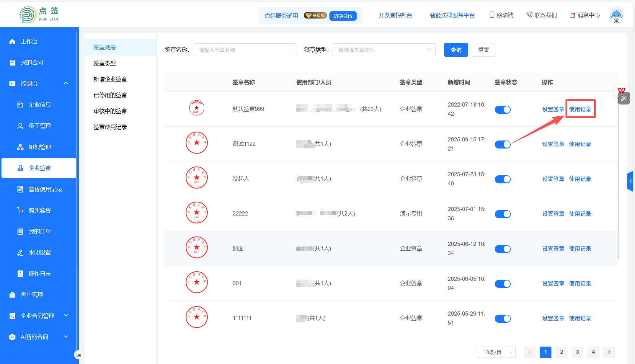This screenshot has height=364, width=635.
Task: Toggle the 测试1122 seal status switch
Action: pos(502,144)
